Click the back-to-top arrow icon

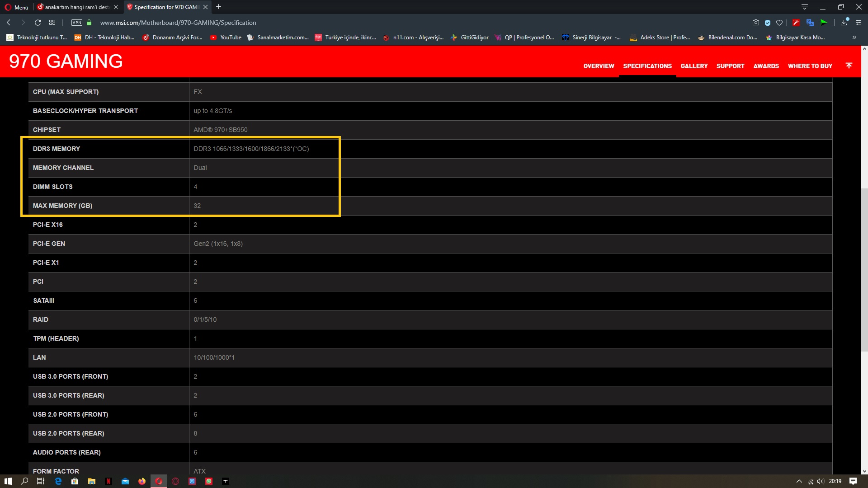point(849,66)
